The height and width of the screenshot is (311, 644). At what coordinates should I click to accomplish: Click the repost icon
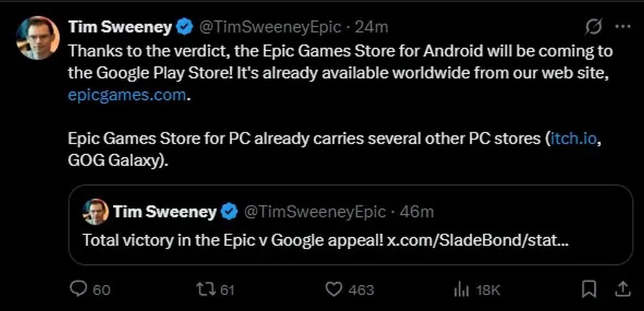206,288
